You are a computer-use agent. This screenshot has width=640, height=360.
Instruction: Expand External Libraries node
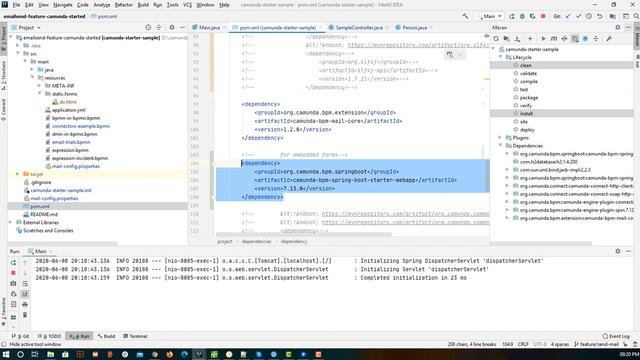(x=11, y=222)
